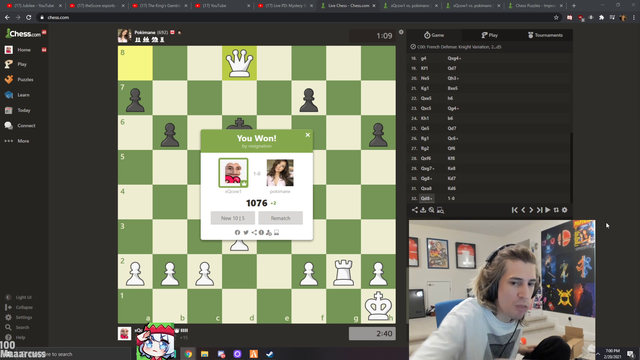The image size is (640, 360).
Task: Reload the page
Action: [29, 18]
